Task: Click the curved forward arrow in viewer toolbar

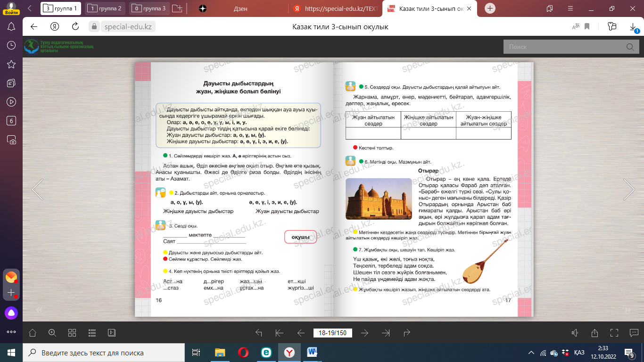Action: pos(407,333)
